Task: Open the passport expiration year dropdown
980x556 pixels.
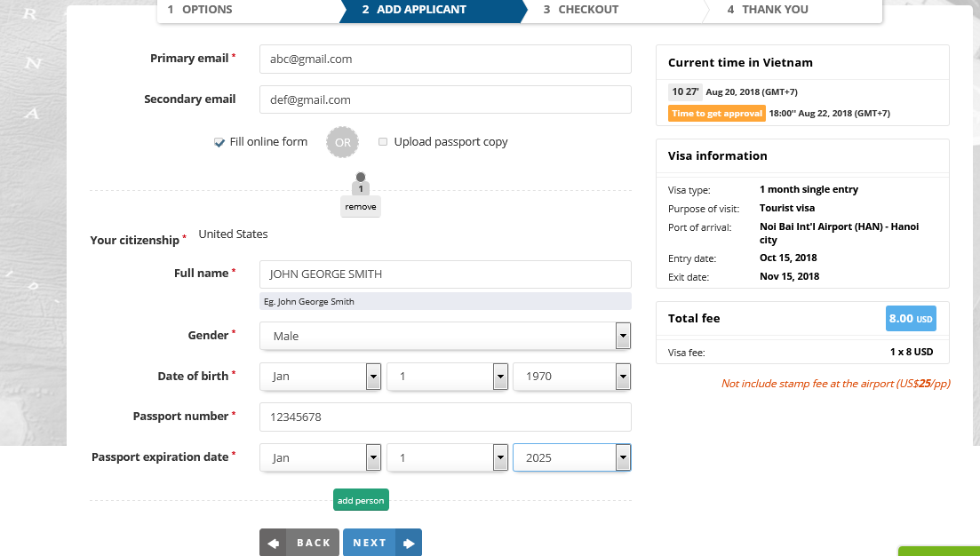Action: [x=572, y=457]
